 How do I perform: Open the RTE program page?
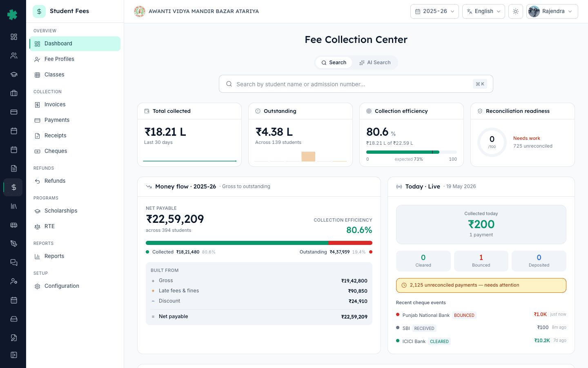(75, 227)
